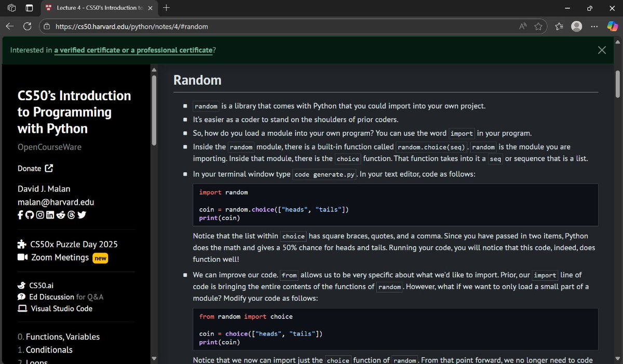The height and width of the screenshot is (364, 623).
Task: Open the Instagram icon link
Action: pyautogui.click(x=40, y=215)
